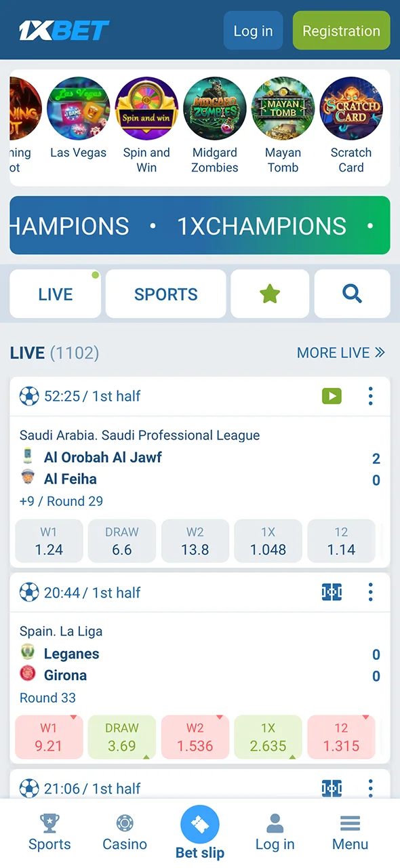This screenshot has height=868, width=400.
Task: Open the Spin and Win game icon
Action: click(146, 108)
